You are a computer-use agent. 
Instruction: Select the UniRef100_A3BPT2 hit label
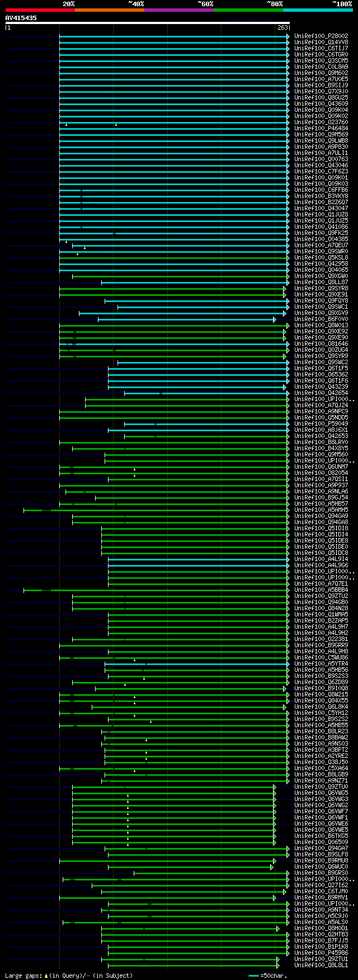(321, 750)
